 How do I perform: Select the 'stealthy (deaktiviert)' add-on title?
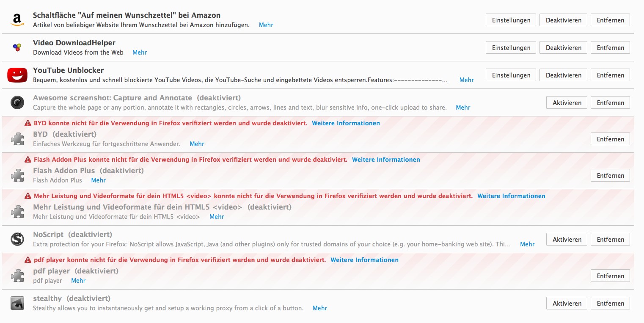click(72, 298)
